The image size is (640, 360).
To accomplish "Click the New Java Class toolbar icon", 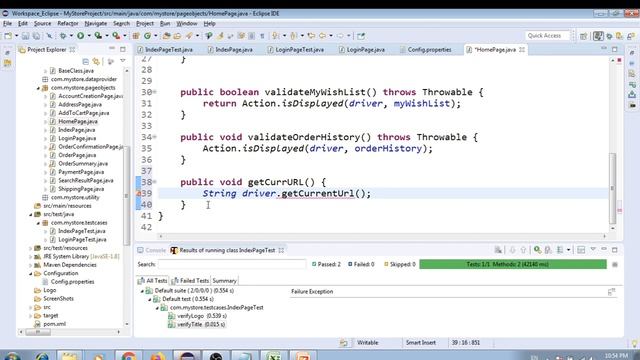I will pyautogui.click(x=147, y=36).
